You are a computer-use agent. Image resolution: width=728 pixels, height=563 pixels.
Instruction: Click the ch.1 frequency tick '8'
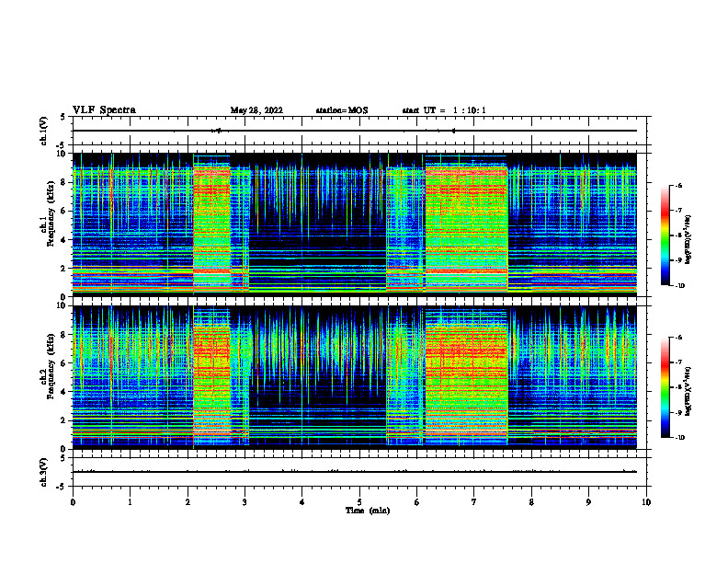tap(64, 182)
